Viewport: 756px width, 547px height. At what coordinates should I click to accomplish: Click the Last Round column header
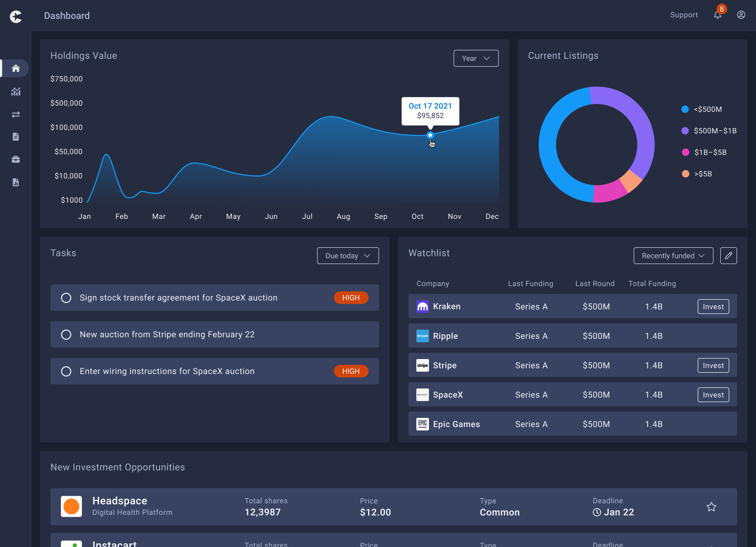(595, 284)
